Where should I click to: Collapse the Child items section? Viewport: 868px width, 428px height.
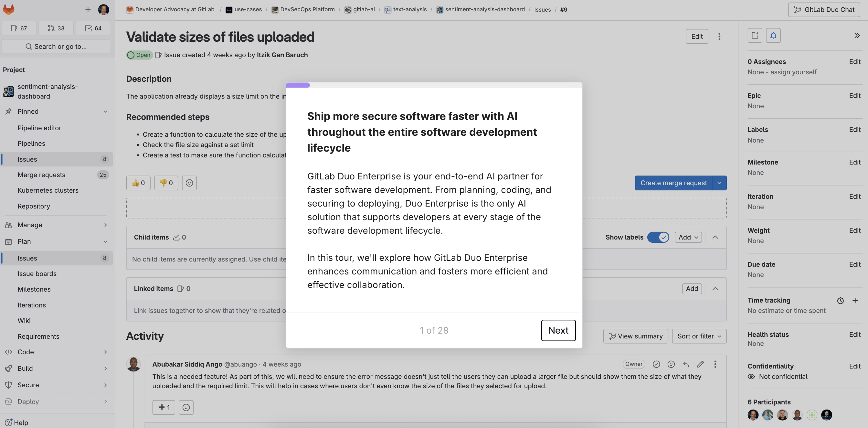[715, 237]
